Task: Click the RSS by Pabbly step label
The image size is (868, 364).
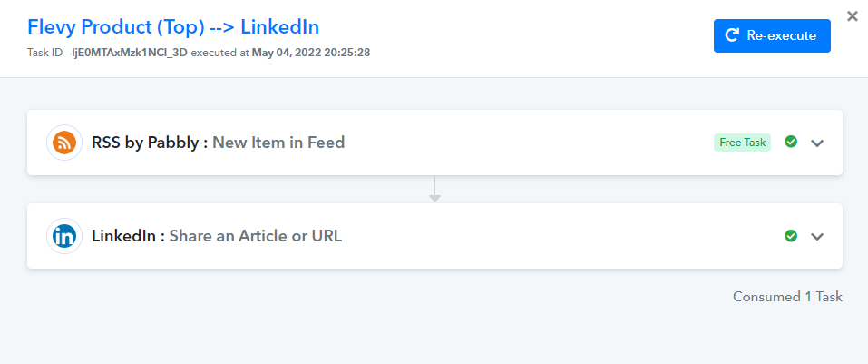Action: [150, 143]
